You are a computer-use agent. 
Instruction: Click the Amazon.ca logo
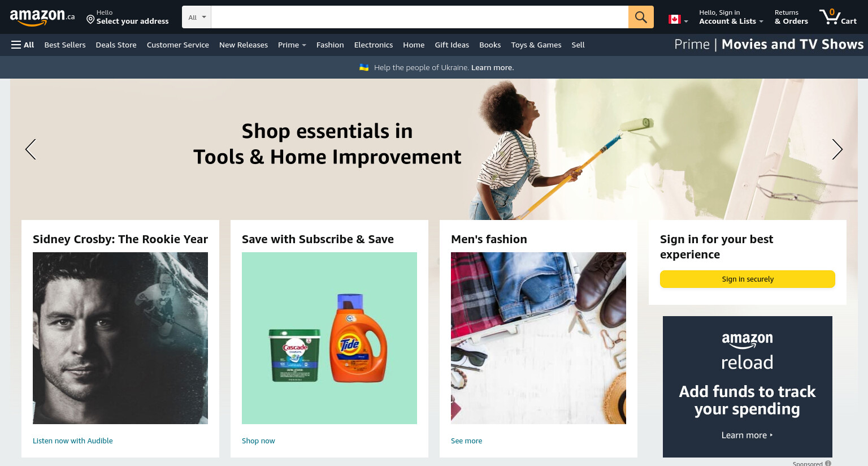42,18
